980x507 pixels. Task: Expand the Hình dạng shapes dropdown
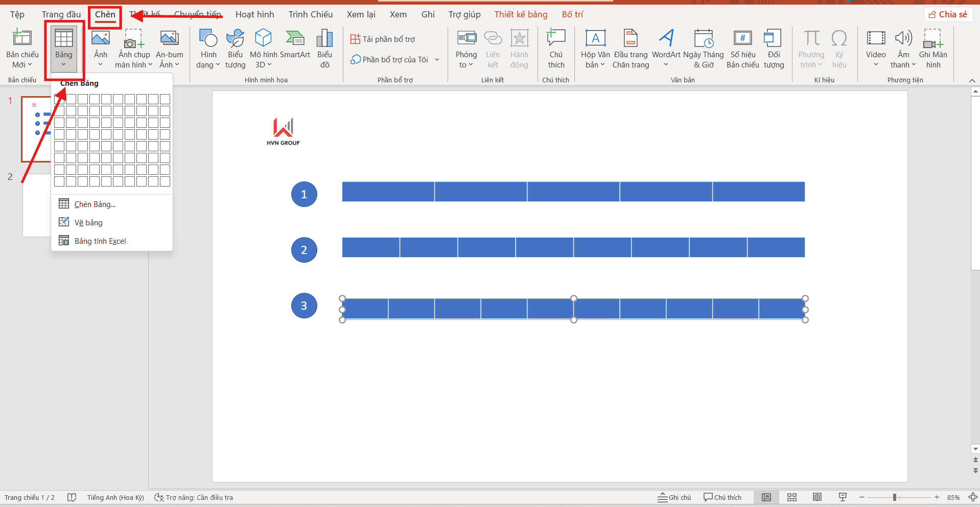208,49
